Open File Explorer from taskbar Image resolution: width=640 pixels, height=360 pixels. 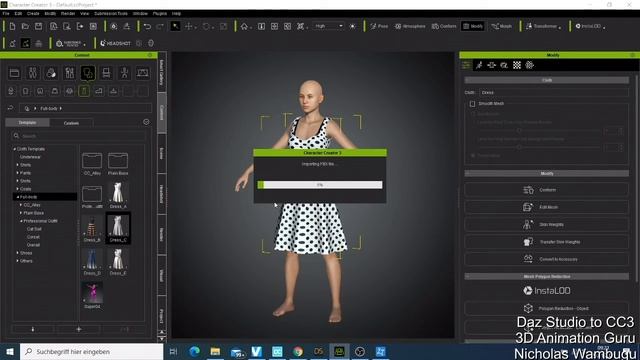point(215,351)
